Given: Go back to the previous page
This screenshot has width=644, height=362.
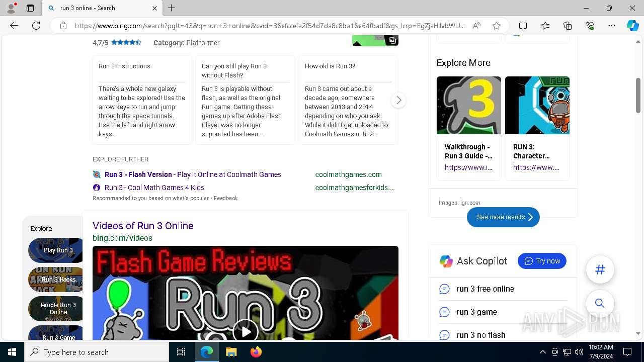Looking at the screenshot, I should (14, 26).
